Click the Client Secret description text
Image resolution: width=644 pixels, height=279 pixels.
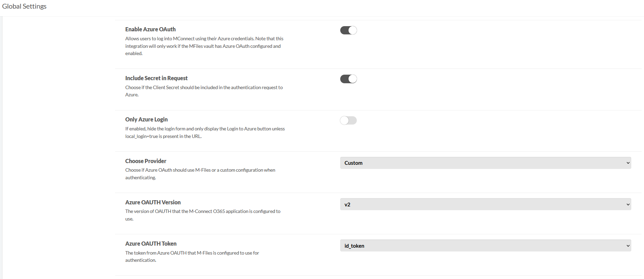pyautogui.click(x=204, y=88)
